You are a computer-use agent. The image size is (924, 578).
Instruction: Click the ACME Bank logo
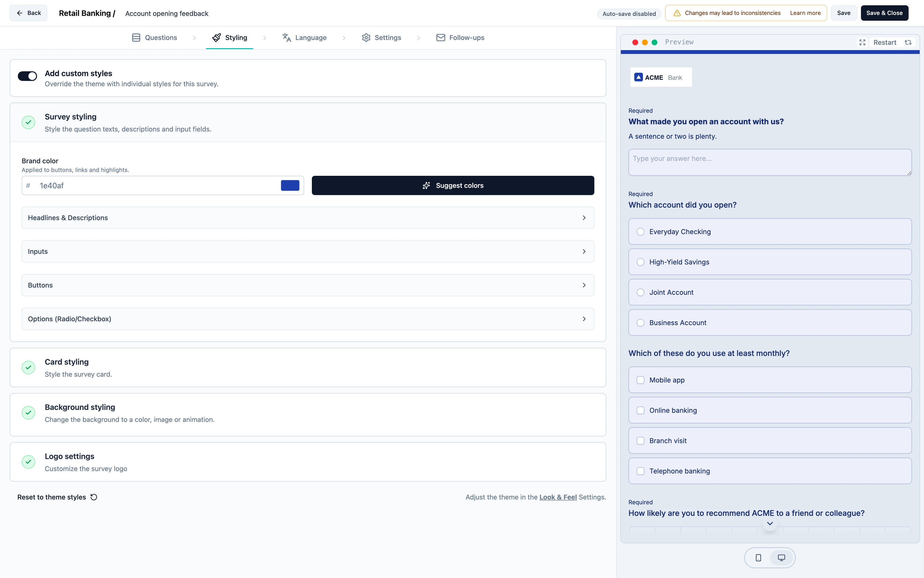point(661,77)
